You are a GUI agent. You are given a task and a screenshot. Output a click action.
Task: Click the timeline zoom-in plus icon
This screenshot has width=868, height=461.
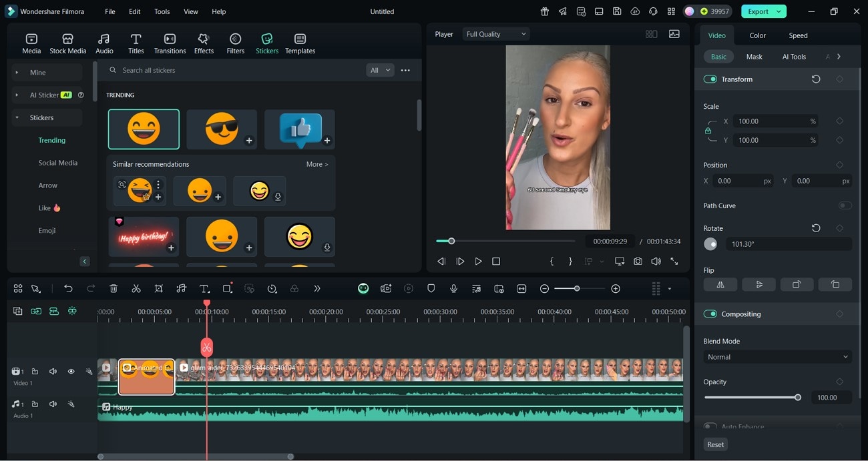coord(616,289)
